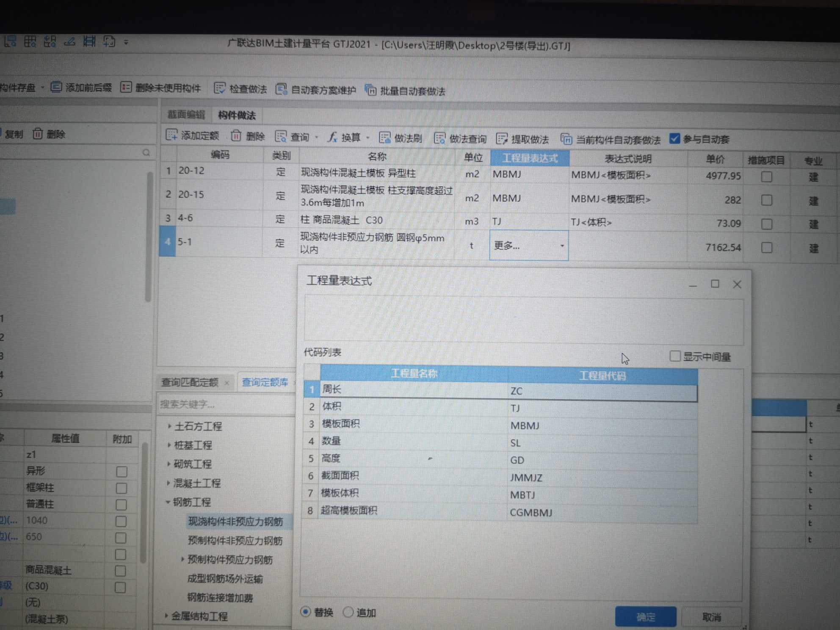The width and height of the screenshot is (840, 630).
Task: Select 钢筋连接增加费 item
Action: 220,597
